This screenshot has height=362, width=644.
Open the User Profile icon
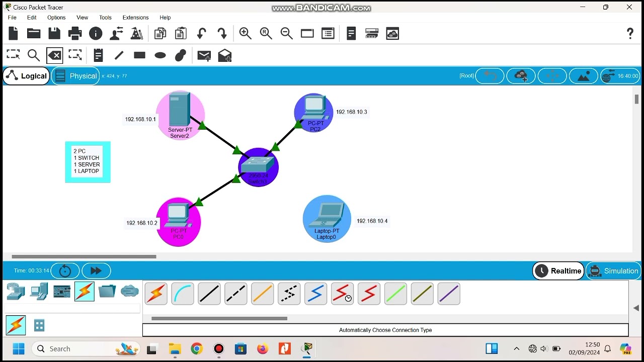coord(116,34)
